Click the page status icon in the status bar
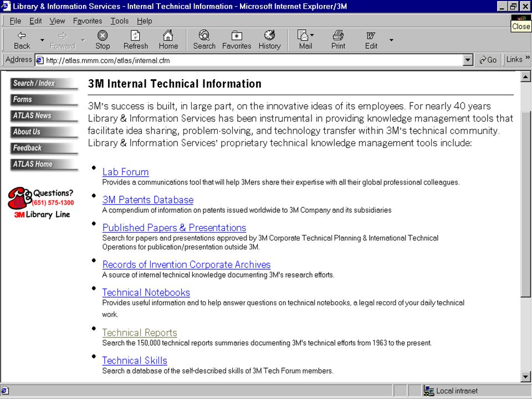 [x=5, y=391]
